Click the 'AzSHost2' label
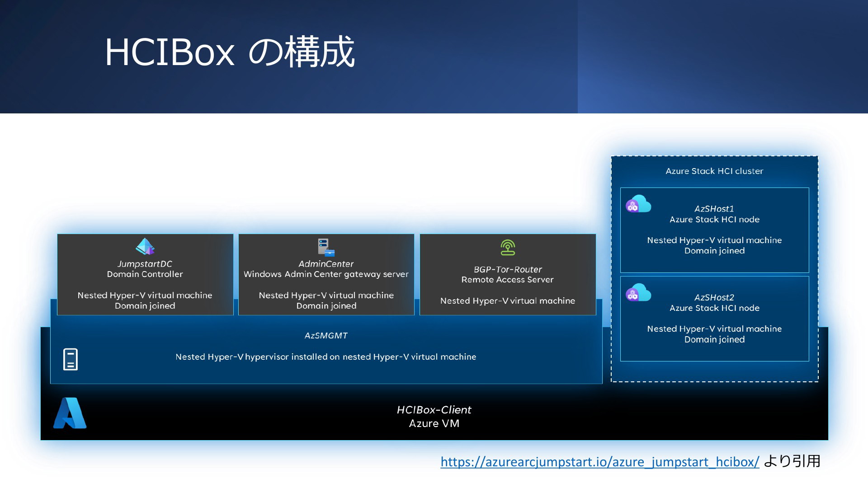This screenshot has width=868, height=488. 714,297
